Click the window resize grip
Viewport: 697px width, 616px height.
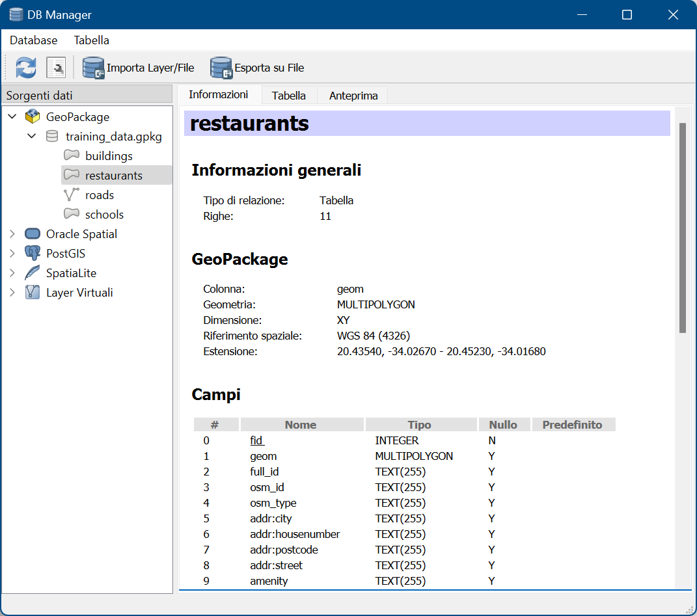click(690, 609)
